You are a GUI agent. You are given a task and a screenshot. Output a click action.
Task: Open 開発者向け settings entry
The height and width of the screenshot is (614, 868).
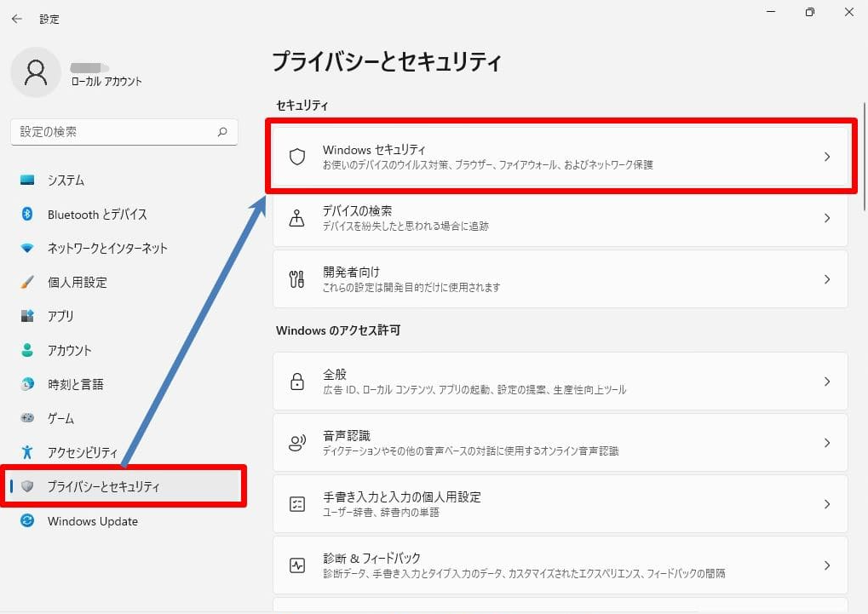coord(560,279)
